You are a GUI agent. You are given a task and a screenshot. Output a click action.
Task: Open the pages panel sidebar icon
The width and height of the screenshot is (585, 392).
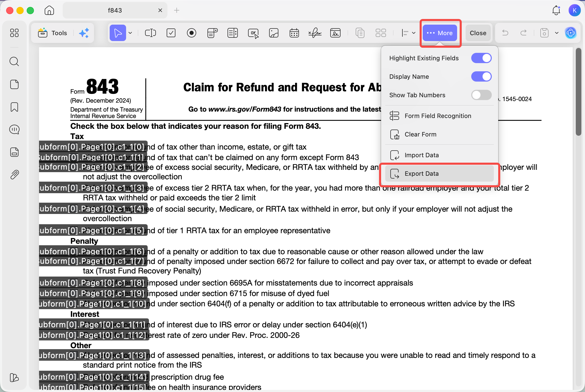(14, 84)
